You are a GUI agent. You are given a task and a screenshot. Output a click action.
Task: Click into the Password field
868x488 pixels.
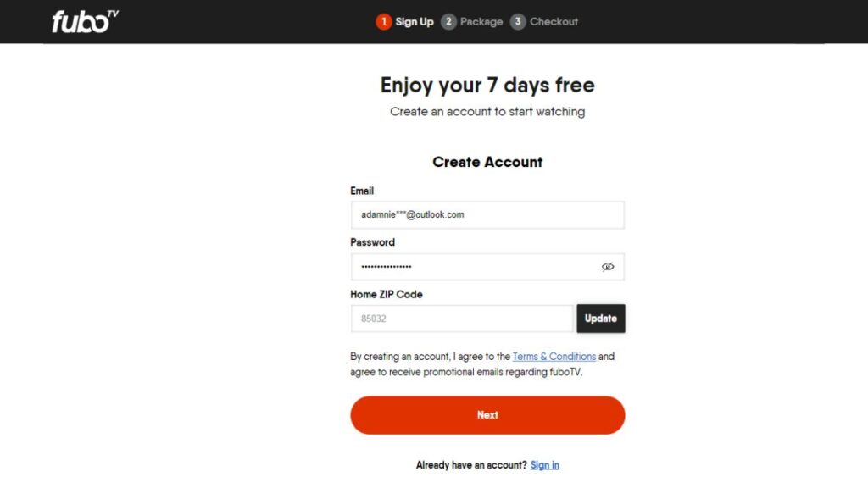coord(475,267)
